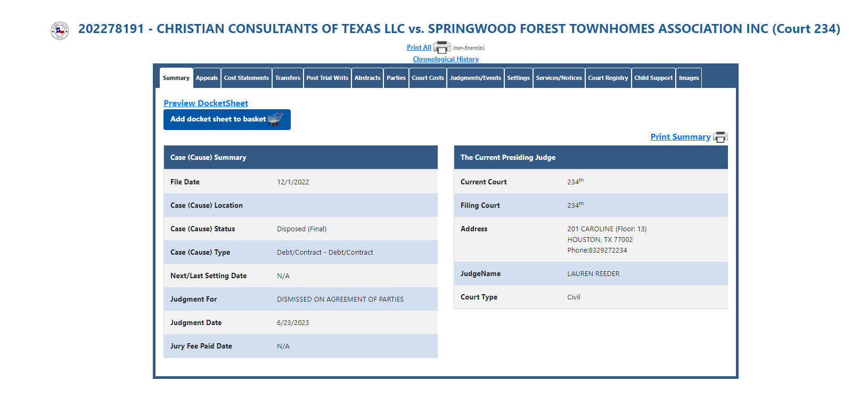Click the (non-financial) note text

coord(469,48)
